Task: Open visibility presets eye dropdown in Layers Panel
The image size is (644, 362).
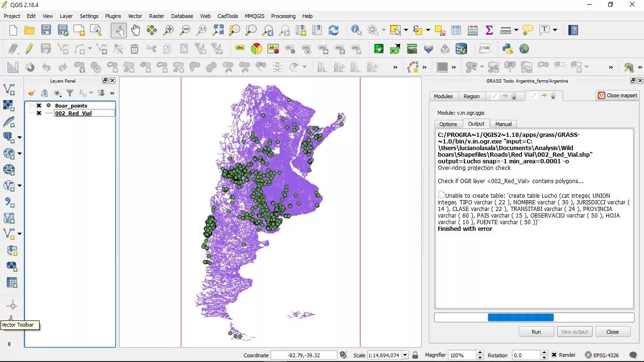Action: click(58, 93)
